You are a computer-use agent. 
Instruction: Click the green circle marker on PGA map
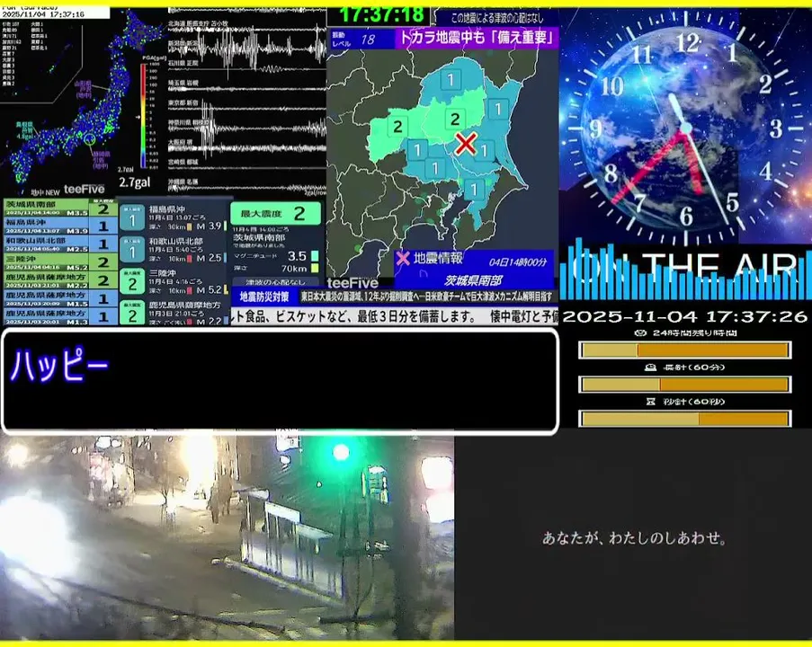pyautogui.click(x=90, y=139)
